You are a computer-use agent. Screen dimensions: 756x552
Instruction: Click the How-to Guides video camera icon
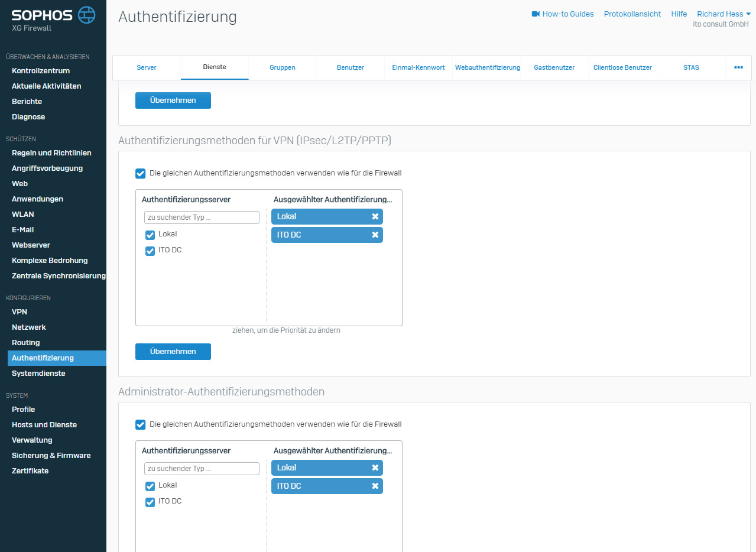536,14
